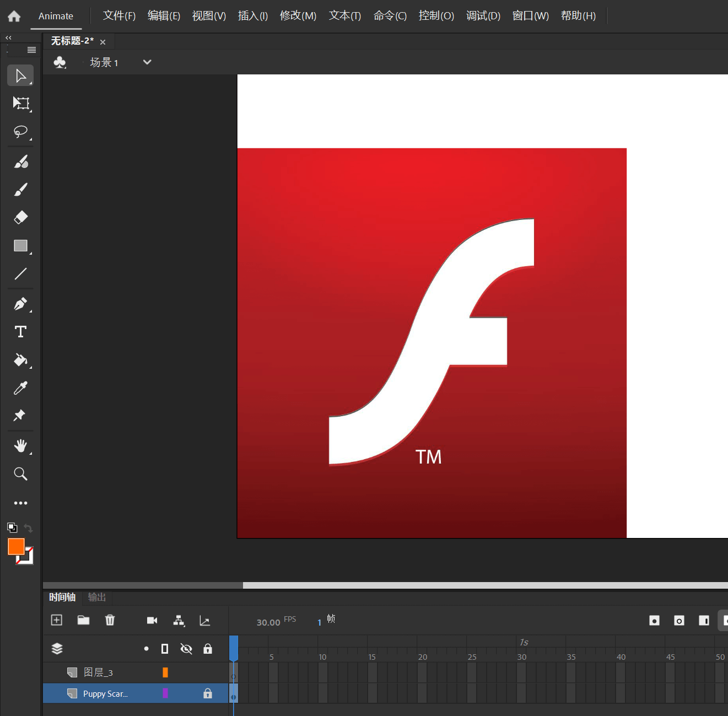Screen dimensions: 728x716
Task: Switch to the 输出 tab
Action: click(96, 597)
